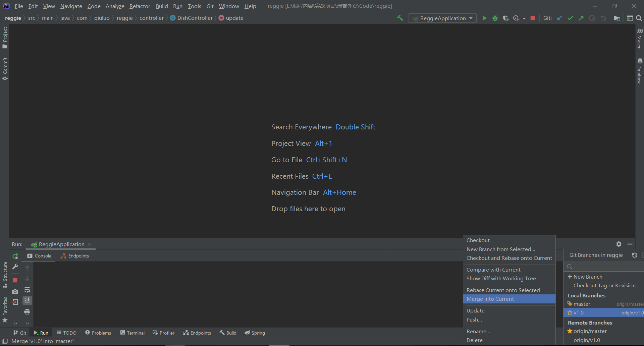Viewport: 644px width, 346px height.
Task: Toggle the Database tool window
Action: 639,71
